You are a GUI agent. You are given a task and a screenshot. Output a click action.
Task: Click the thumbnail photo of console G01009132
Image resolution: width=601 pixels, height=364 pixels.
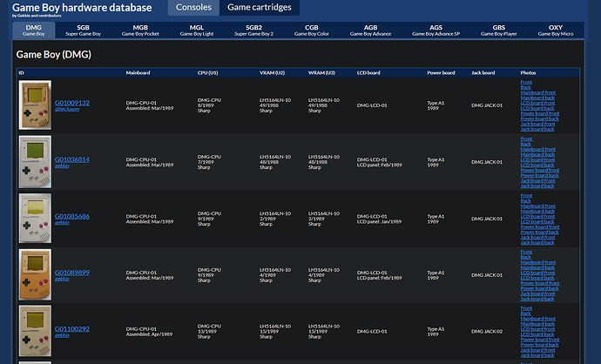[35, 105]
